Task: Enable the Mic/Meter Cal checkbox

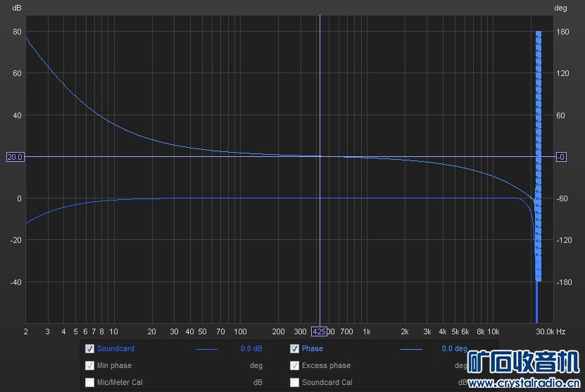Action: [89, 382]
